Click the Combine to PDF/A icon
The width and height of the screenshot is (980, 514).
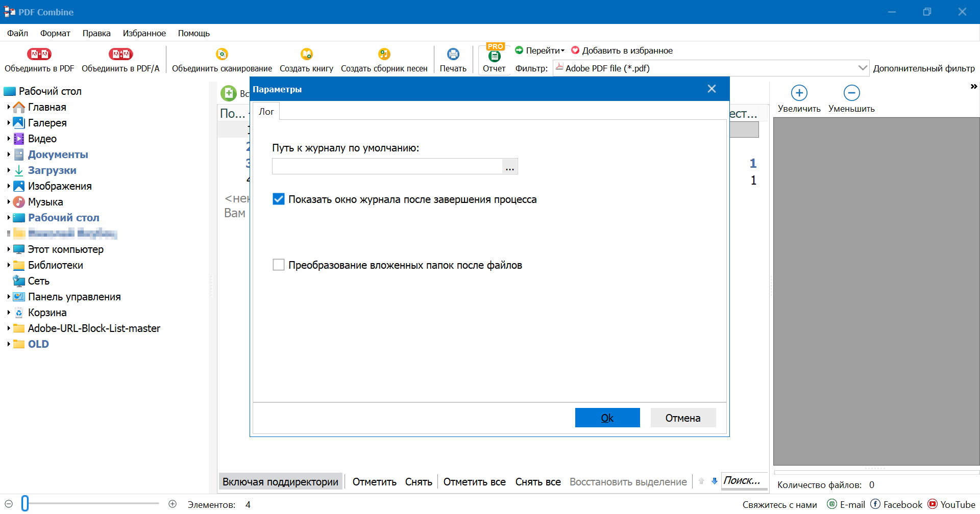coord(120,54)
